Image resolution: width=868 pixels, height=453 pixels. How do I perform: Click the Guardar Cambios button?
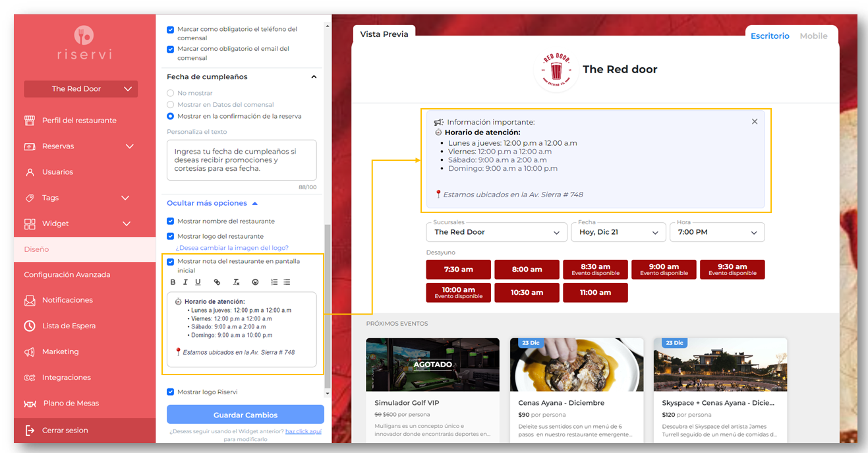[x=245, y=415]
